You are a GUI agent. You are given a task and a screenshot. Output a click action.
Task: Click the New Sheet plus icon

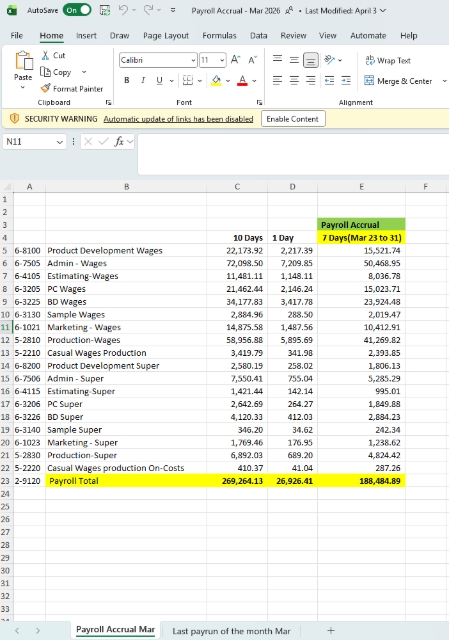tap(331, 631)
